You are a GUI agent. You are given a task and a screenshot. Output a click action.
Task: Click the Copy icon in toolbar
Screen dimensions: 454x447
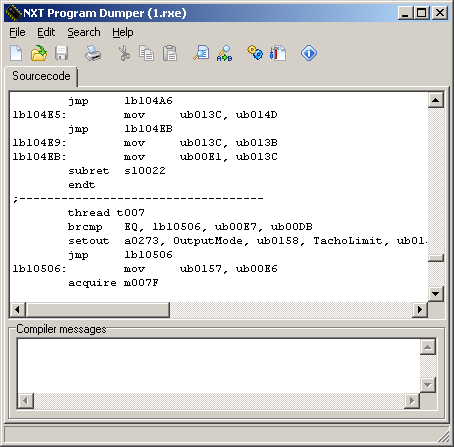tap(146, 53)
